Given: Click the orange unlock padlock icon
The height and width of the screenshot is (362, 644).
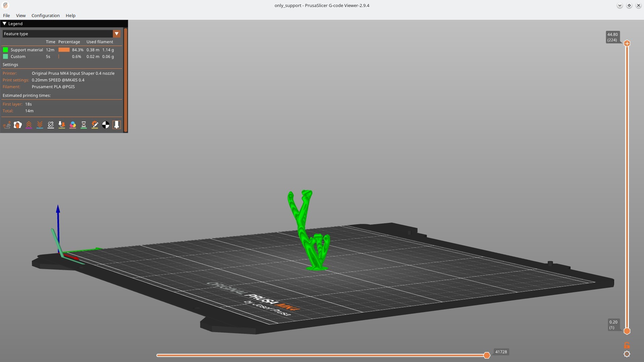Looking at the screenshot, I should point(627,345).
